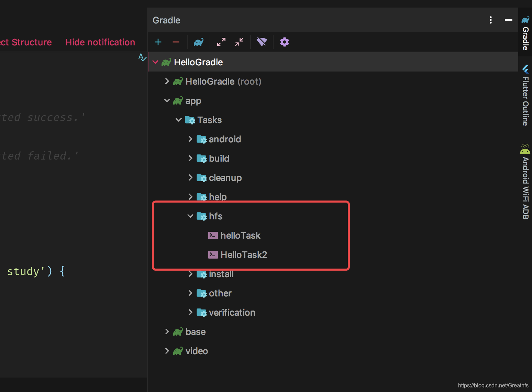Click the elephant Execute Gradle Task icon
The height and width of the screenshot is (392, 532).
(199, 42)
